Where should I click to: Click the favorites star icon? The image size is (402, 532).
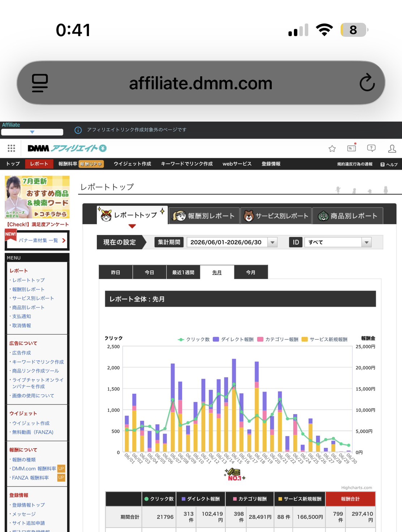(332, 148)
